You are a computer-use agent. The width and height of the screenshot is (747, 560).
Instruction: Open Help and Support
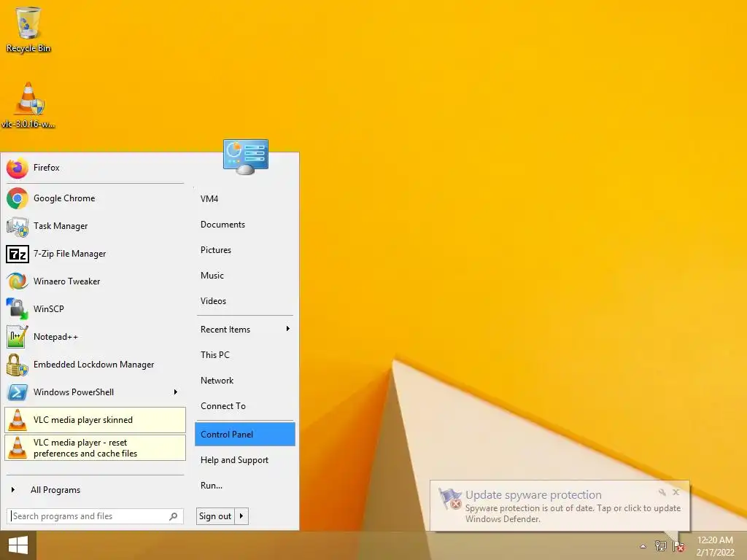[245, 460]
